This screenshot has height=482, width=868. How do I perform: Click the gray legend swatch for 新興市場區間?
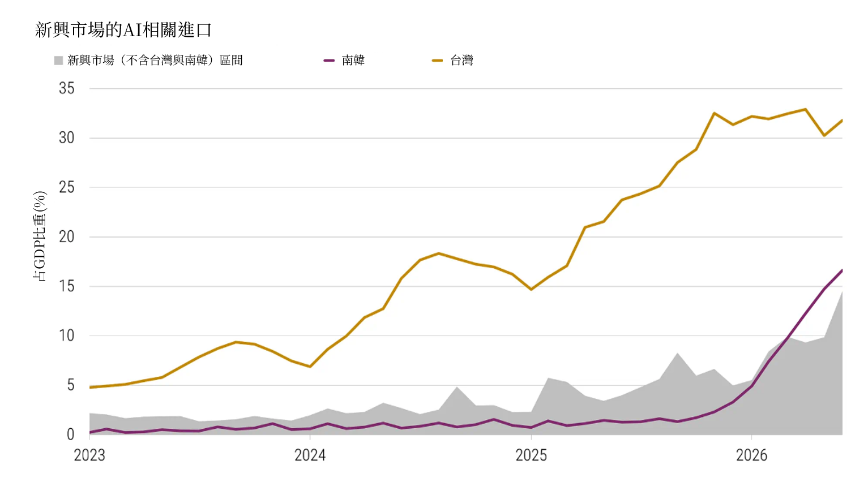tap(58, 61)
